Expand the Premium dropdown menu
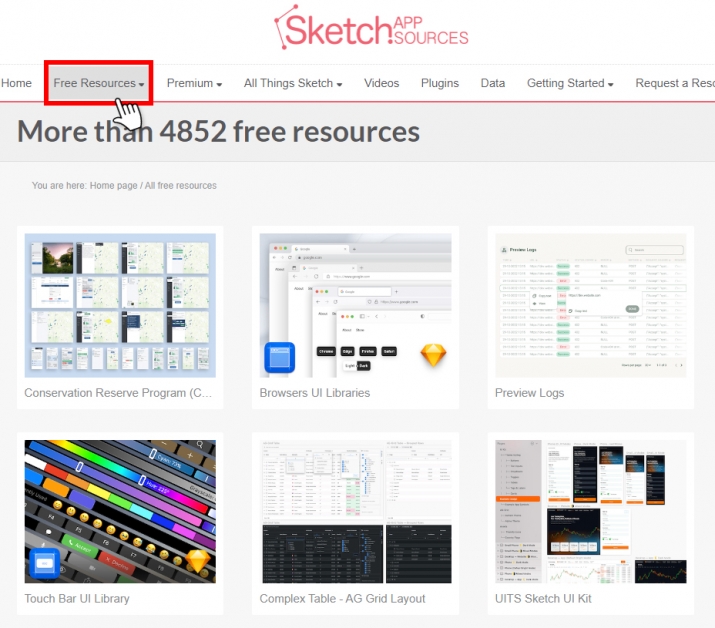The width and height of the screenshot is (715, 628). (x=194, y=83)
